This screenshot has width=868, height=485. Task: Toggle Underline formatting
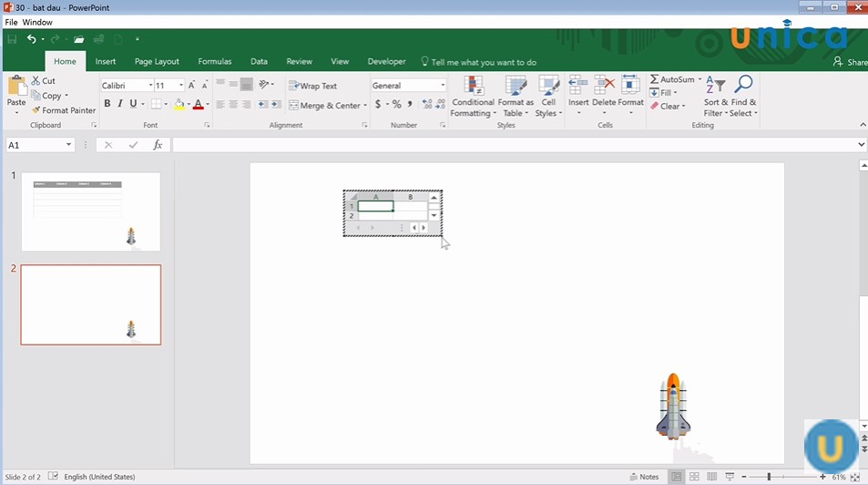click(133, 104)
